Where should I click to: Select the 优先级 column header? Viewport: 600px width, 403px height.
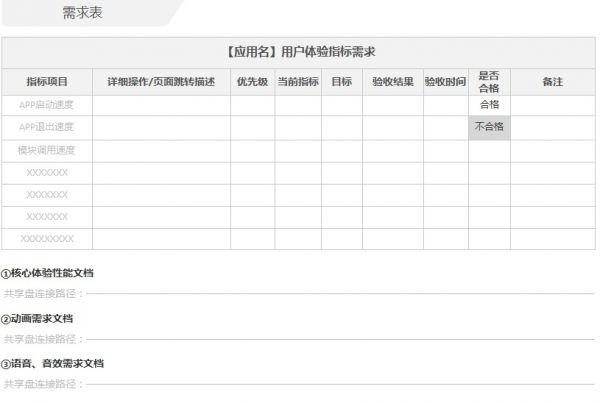[x=252, y=82]
